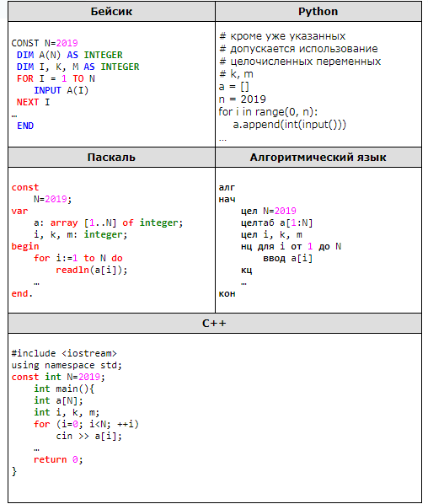Image resolution: width=428 pixels, height=504 pixels.
Task: Click the '# кроме уже указанных' comment
Action: pyautogui.click(x=282, y=36)
